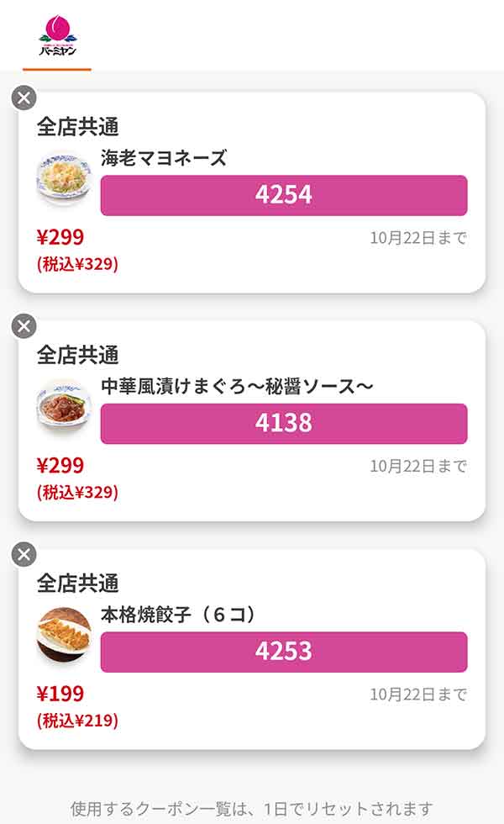The image size is (504, 824).
Task: Click the 全店共通 label on the gyoza coupon
Action: click(77, 583)
